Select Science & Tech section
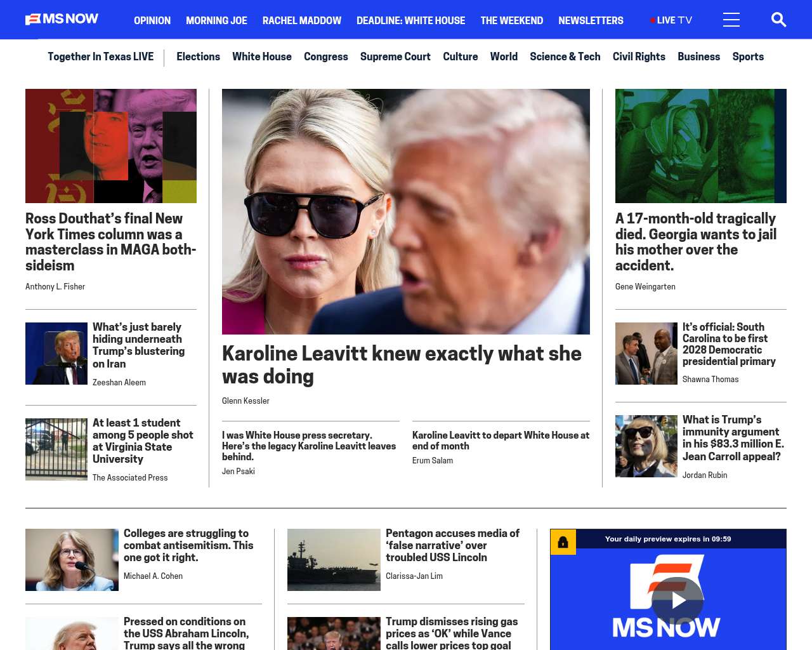812x650 pixels. [565, 56]
